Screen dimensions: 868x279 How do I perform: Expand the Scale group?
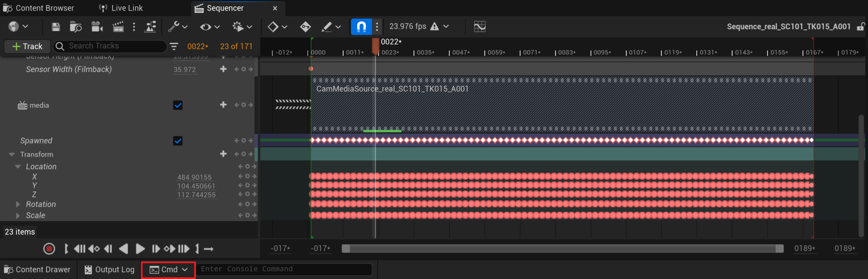(18, 215)
